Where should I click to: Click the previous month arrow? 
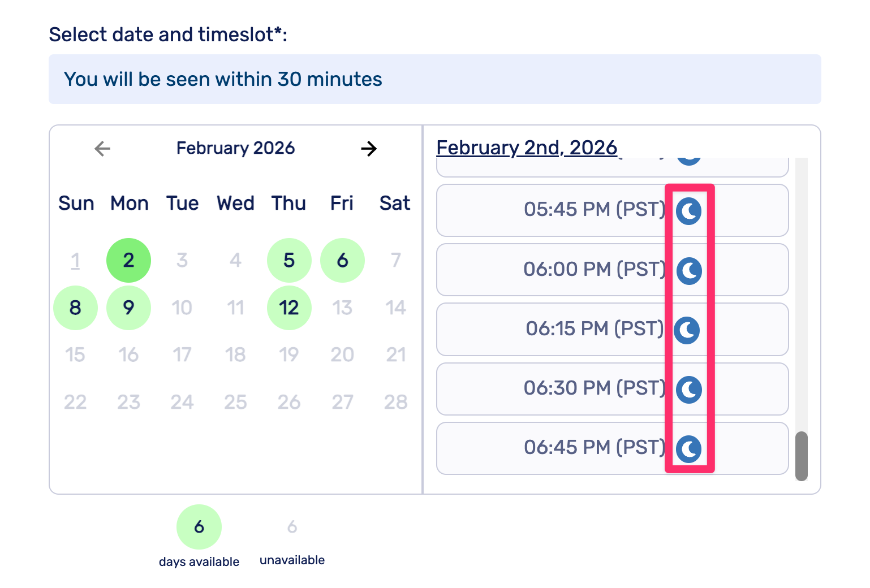[102, 149]
